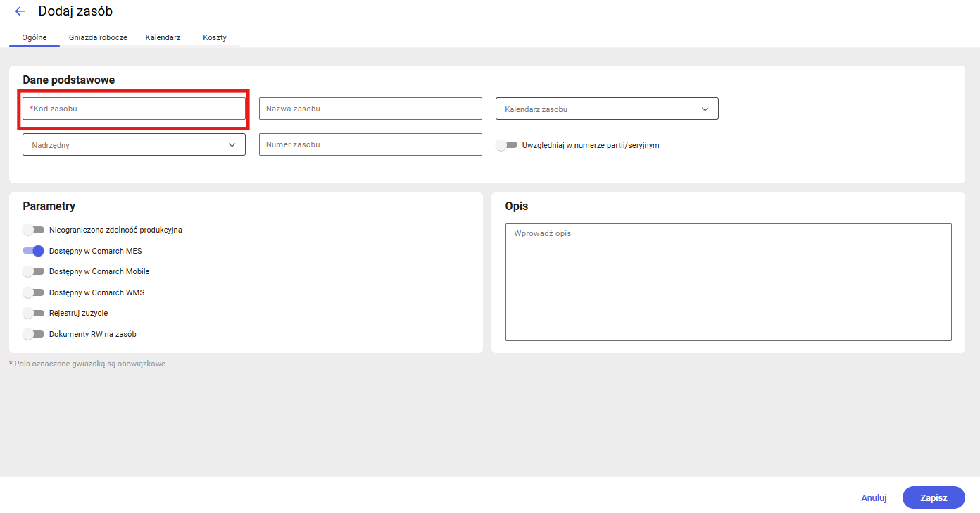The width and height of the screenshot is (980, 513).
Task: Open the Ogólne tab
Action: click(34, 37)
